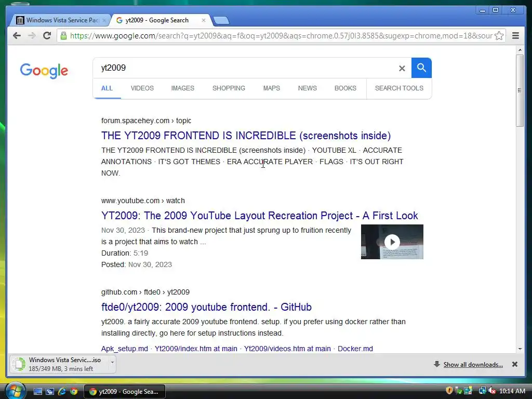Switch to VIDEOS results
Image resolution: width=532 pixels, height=399 pixels.
point(142,88)
